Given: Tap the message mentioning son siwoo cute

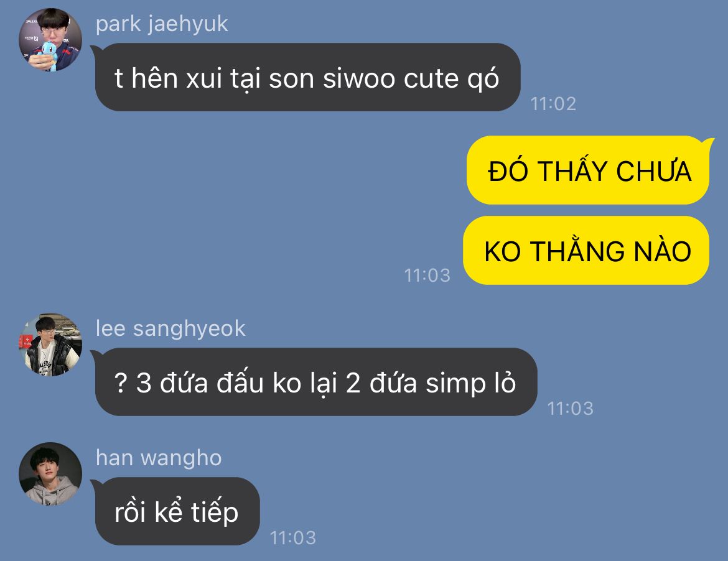Looking at the screenshot, I should [x=307, y=77].
